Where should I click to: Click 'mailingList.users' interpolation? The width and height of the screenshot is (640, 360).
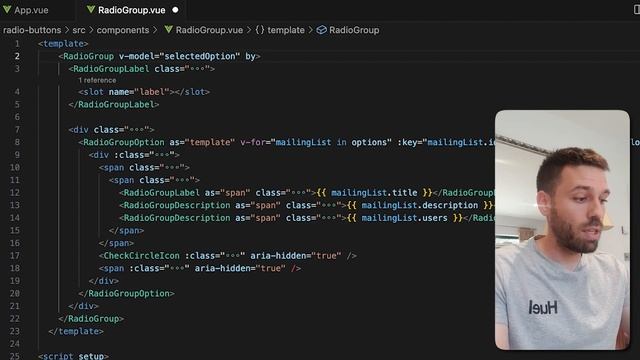click(x=404, y=218)
